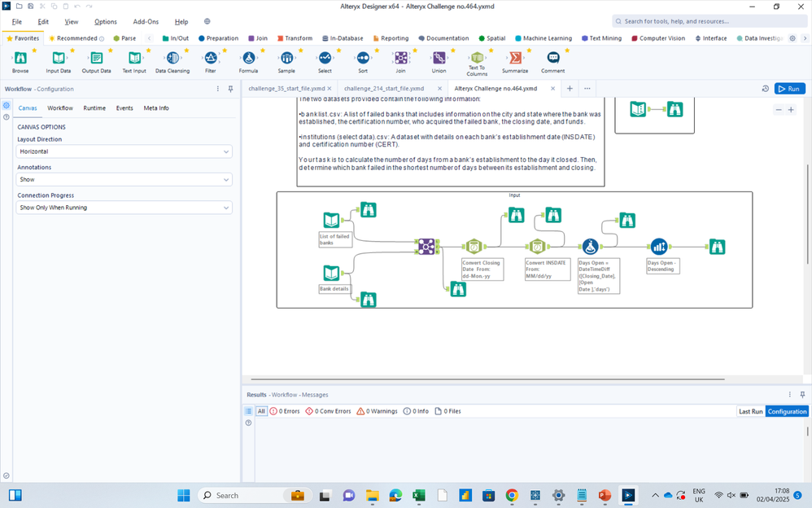Viewport: 812px width, 508px height.
Task: Open the Connection Progress dropdown
Action: 124,208
